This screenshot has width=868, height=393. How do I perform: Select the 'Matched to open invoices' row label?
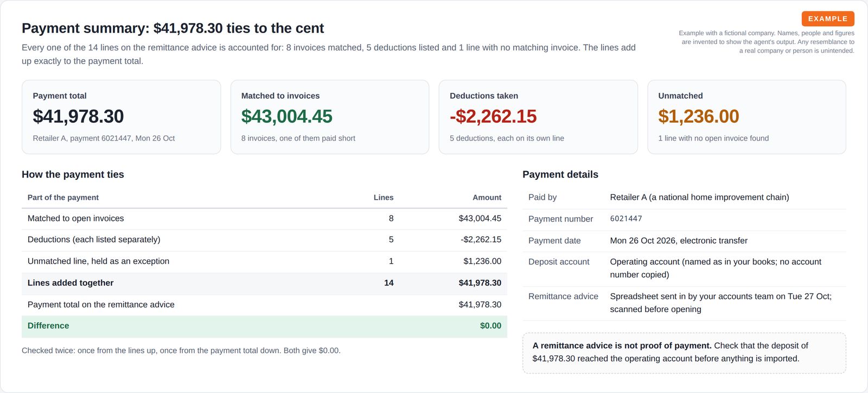(76, 218)
